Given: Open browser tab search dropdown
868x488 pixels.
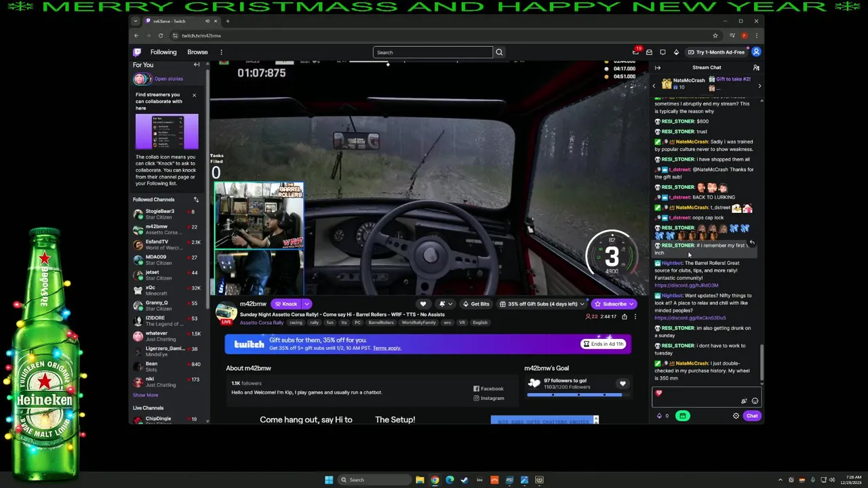Looking at the screenshot, I should pos(135,21).
